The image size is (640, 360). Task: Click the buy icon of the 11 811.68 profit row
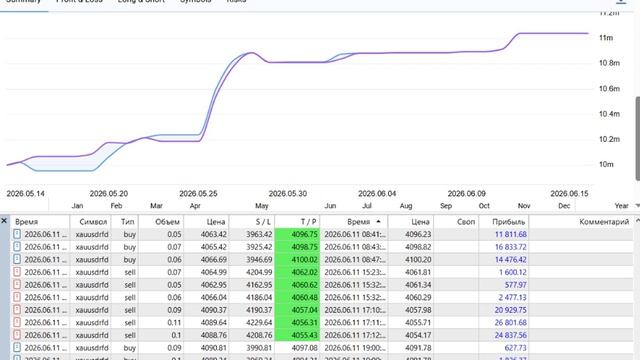coord(17,234)
